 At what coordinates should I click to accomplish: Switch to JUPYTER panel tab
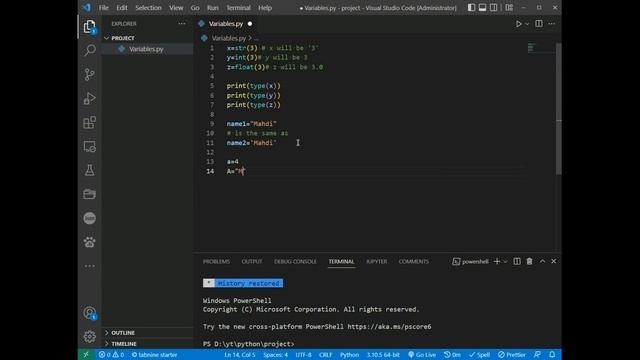376,262
